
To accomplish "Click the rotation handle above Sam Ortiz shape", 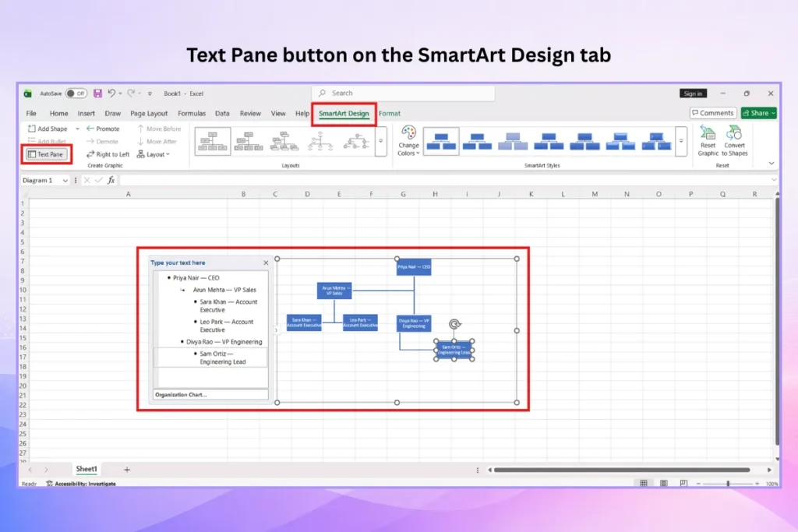I will pyautogui.click(x=455, y=324).
